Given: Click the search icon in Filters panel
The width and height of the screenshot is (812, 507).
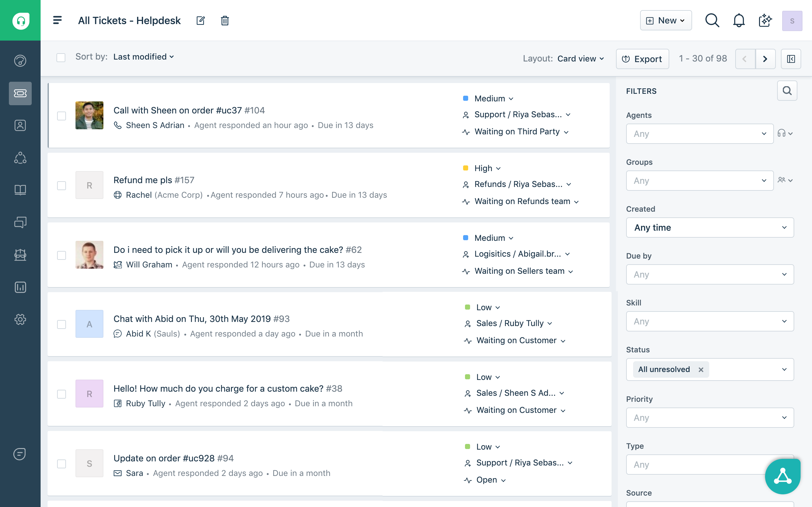Looking at the screenshot, I should [788, 91].
